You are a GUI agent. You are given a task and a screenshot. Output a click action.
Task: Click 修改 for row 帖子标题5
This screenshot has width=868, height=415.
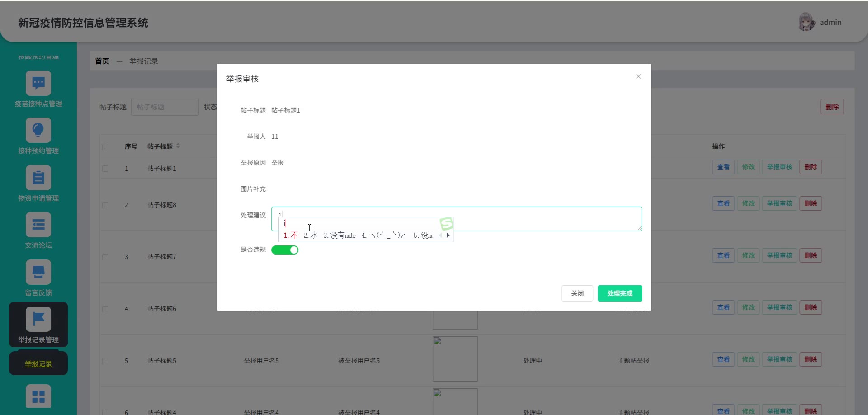748,359
